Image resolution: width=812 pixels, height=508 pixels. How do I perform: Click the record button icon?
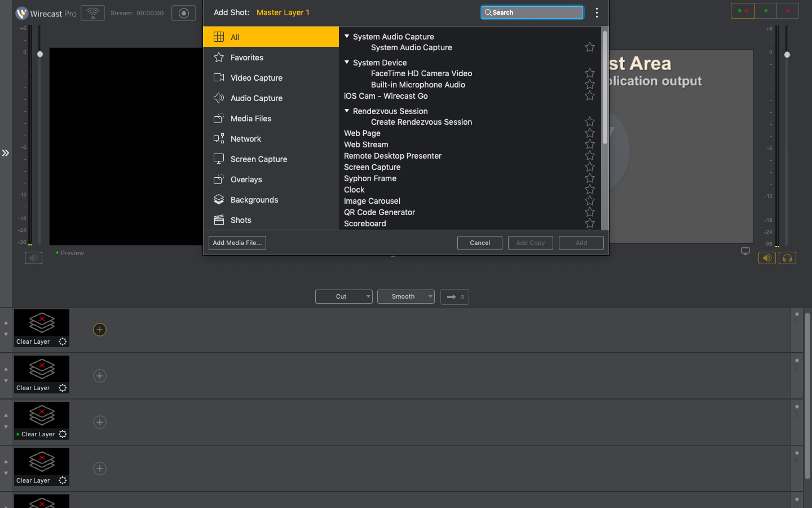(183, 13)
